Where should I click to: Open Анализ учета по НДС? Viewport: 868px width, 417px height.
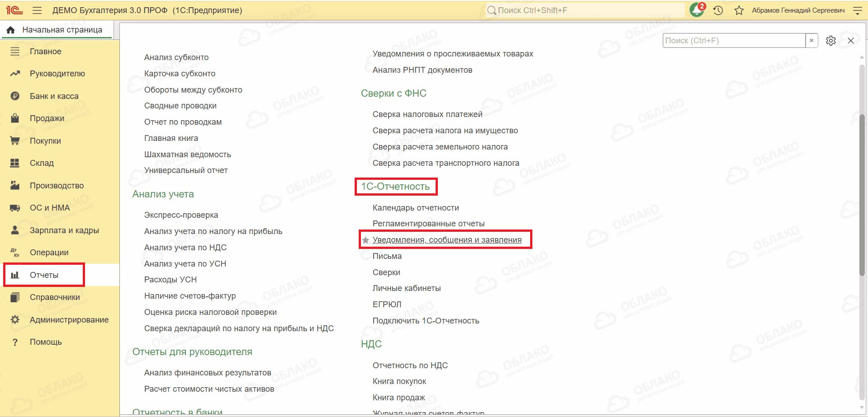[x=185, y=248]
